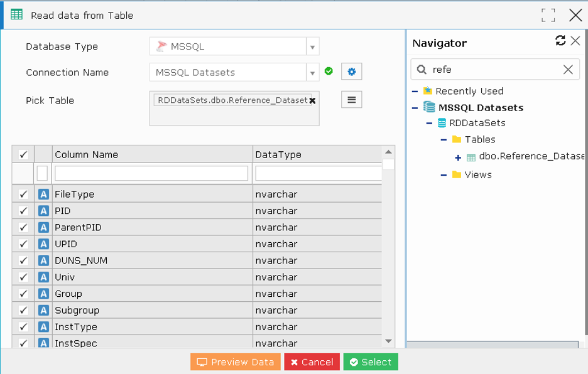Click the dbo.Reference_Dataset table icon
The image size is (588, 374).
(471, 158)
